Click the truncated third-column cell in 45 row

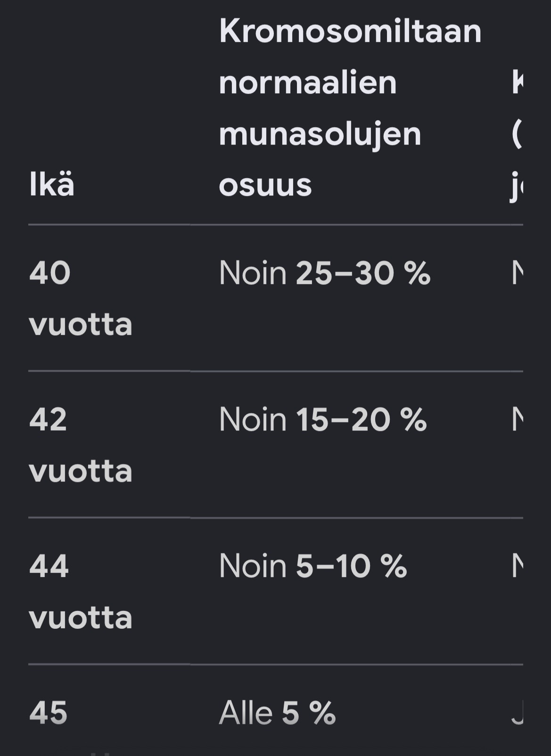518,713
